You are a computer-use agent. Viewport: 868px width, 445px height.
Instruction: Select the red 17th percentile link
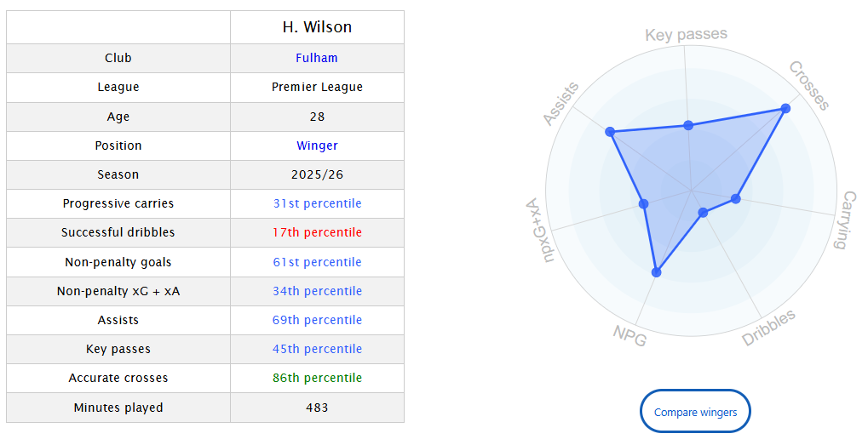tap(317, 232)
